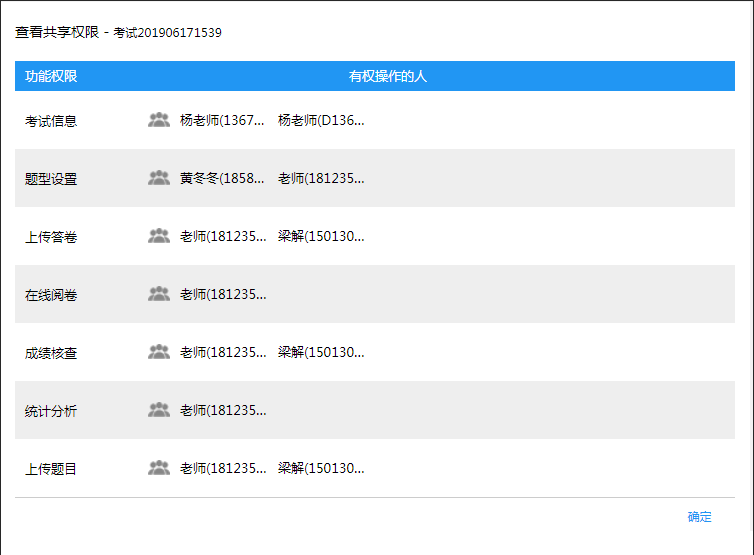Click the 有权操作的人 column header
754x555 pixels.
pos(387,76)
